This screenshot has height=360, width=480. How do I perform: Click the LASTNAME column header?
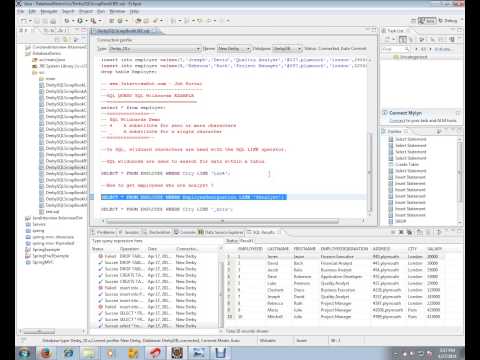(x=278, y=249)
